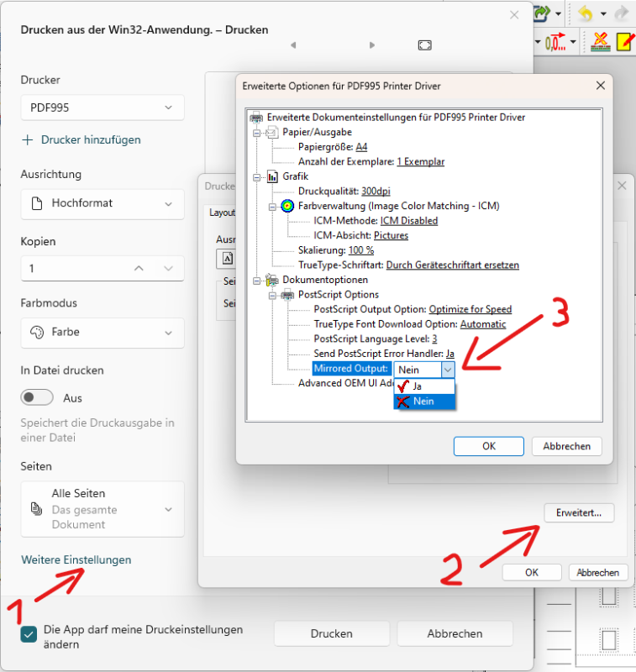
Task: Click the Farbverwaltung color wheel icon
Action: 287,206
